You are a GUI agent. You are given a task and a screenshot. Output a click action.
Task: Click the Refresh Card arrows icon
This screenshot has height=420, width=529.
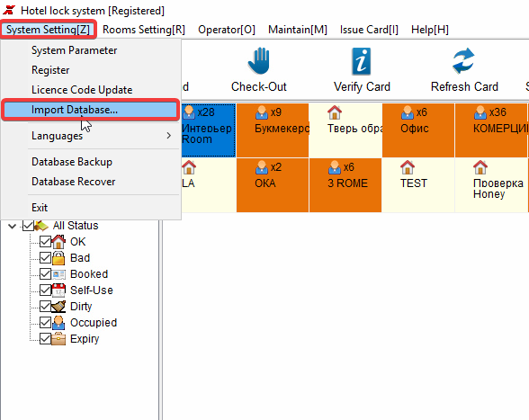[x=463, y=61]
